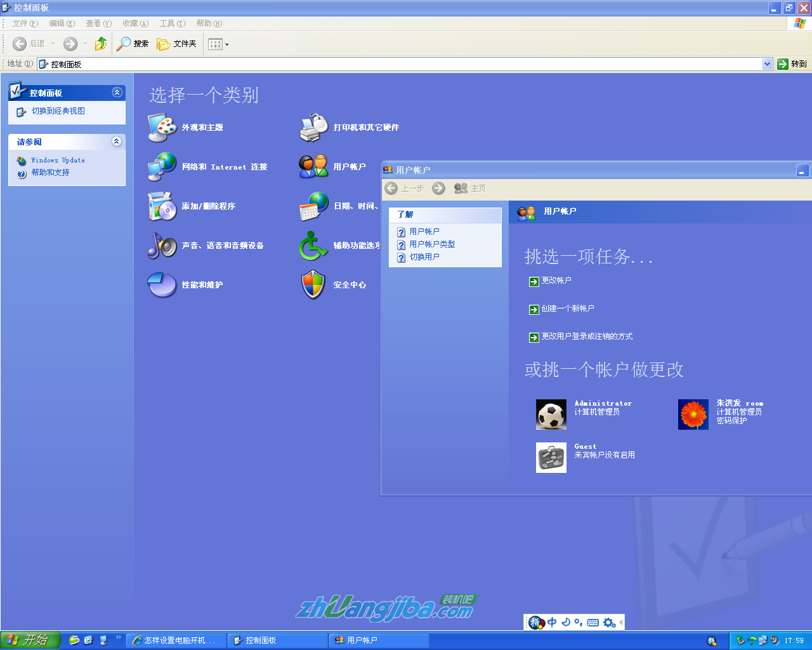Open the 安全中心 shield icon

point(313,285)
